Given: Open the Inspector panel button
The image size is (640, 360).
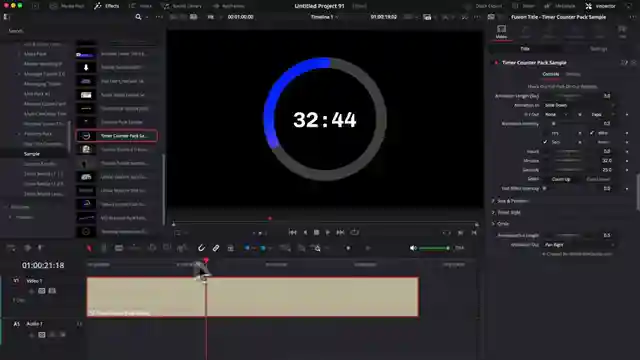Looking at the screenshot, I should coord(600,6).
